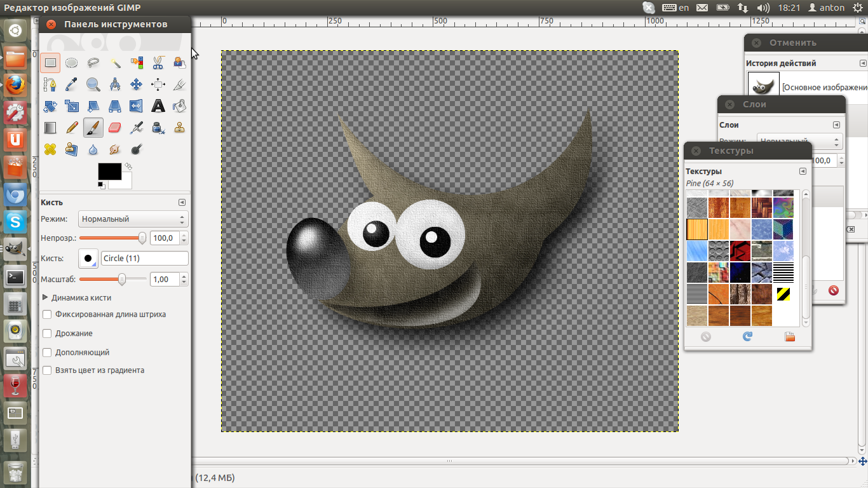Open the Режим Нормальный dropdown in tool options
Viewport: 868px width, 488px height.
tap(133, 219)
